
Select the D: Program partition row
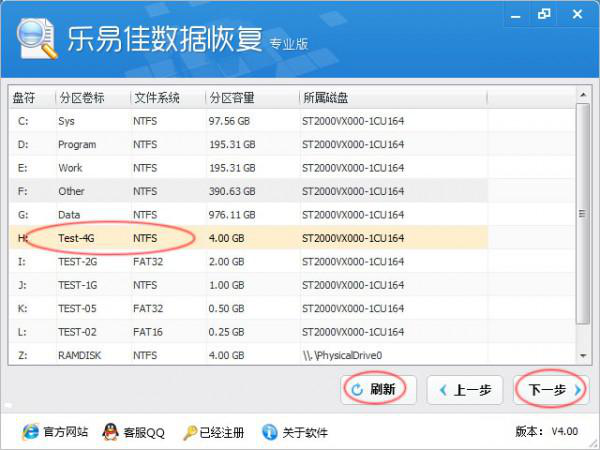click(248, 144)
